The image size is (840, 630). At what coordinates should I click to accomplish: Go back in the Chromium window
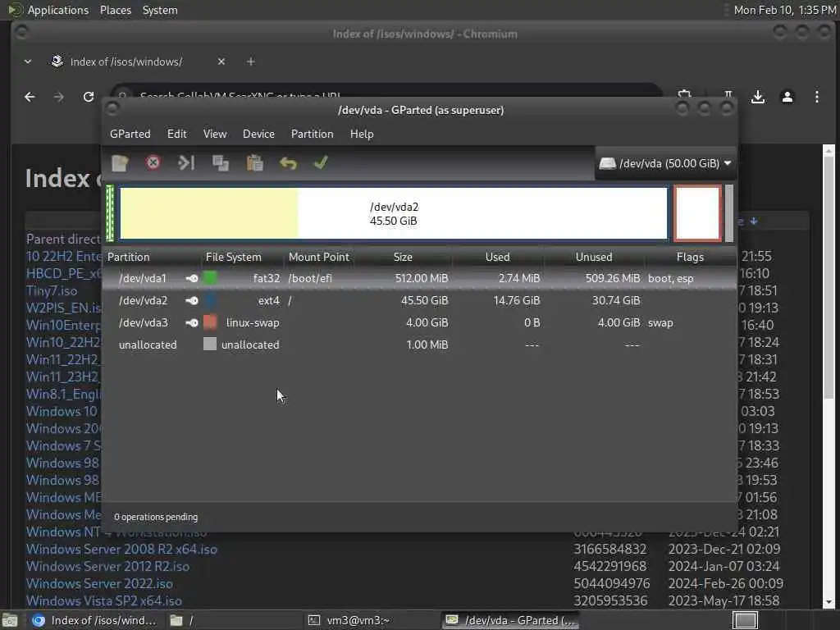tap(30, 97)
